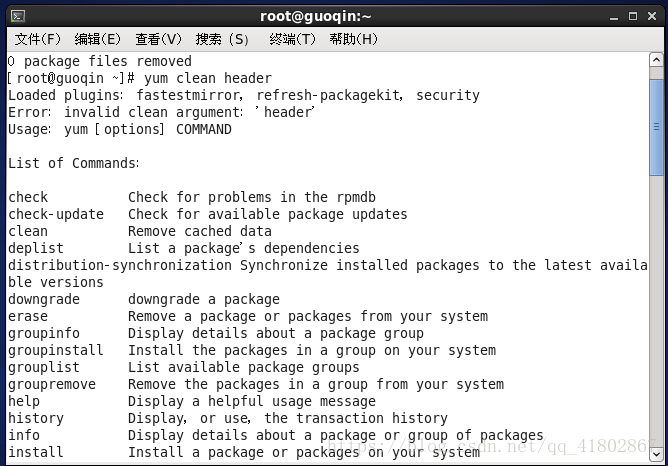Click the 'erase' command name
Viewport: 668px width, 466px height.
(28, 316)
